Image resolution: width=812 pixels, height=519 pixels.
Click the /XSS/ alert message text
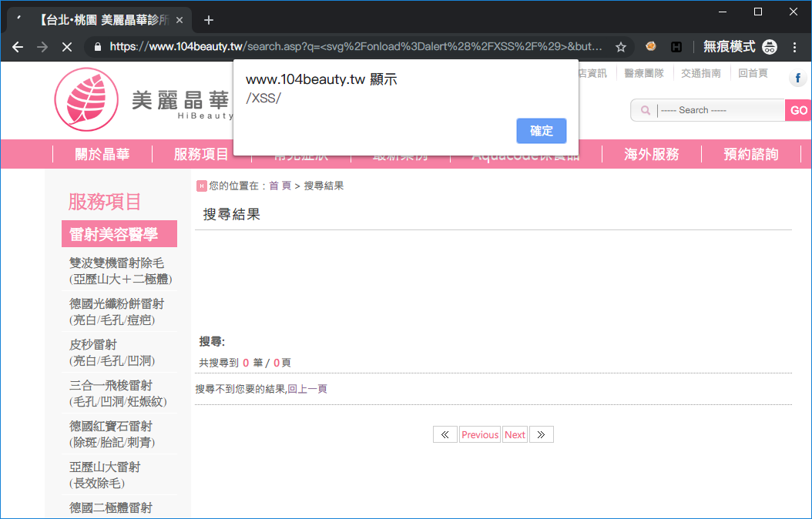pyautogui.click(x=263, y=99)
